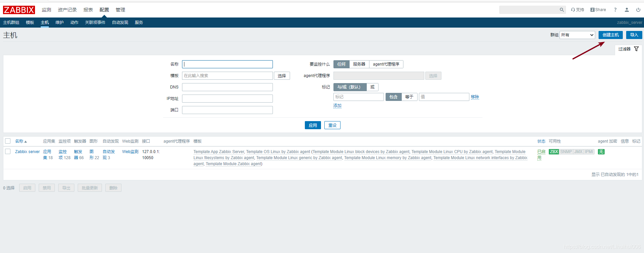644x253 pixels.
Task: Open the 群组 dropdown
Action: pyautogui.click(x=577, y=35)
